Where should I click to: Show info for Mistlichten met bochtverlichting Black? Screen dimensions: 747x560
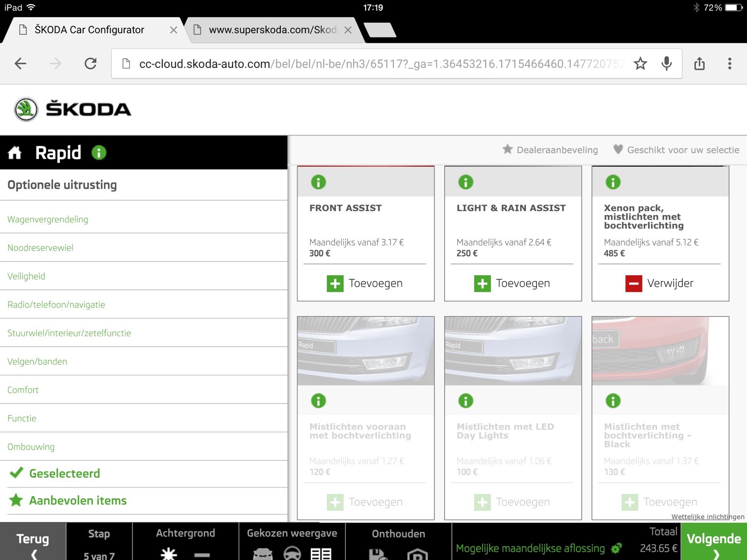click(613, 401)
